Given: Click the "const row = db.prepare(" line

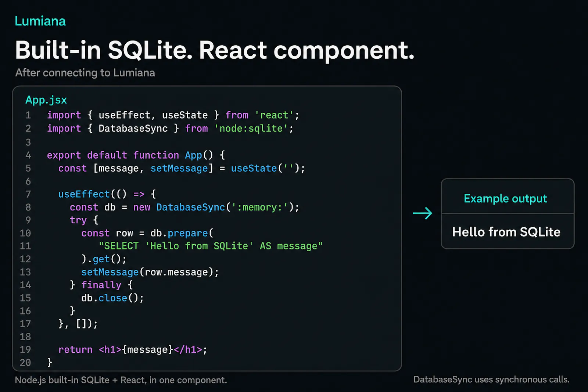Looking at the screenshot, I should tap(147, 233).
